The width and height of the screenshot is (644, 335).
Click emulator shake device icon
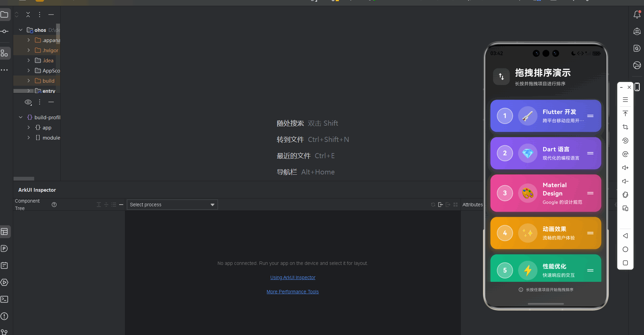click(x=625, y=195)
